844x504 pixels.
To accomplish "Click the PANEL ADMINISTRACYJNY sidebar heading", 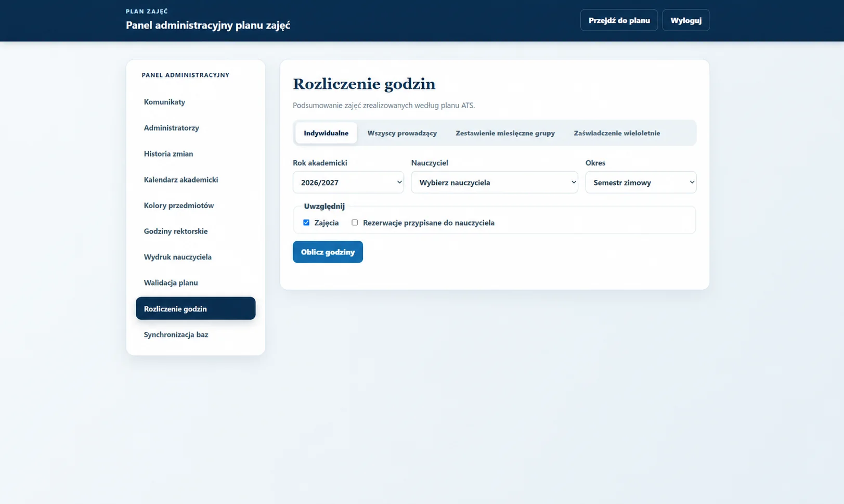I will pyautogui.click(x=186, y=75).
